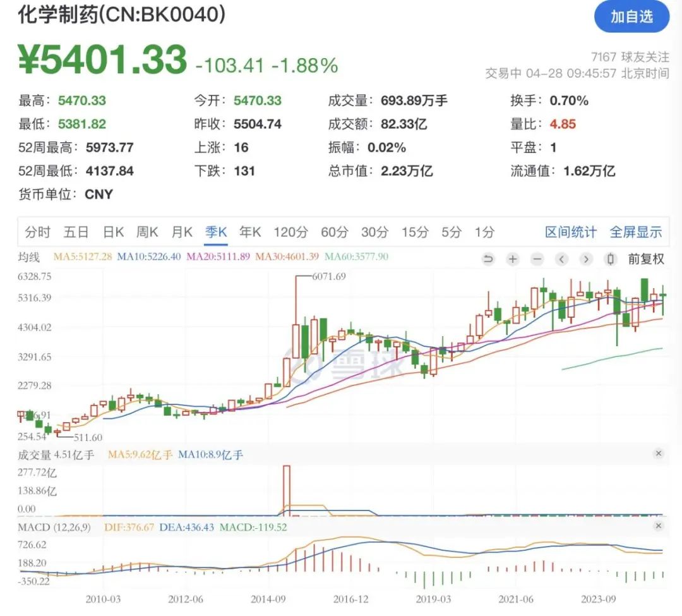Click the zoom out icon on the chart
682x616 pixels.
537,259
